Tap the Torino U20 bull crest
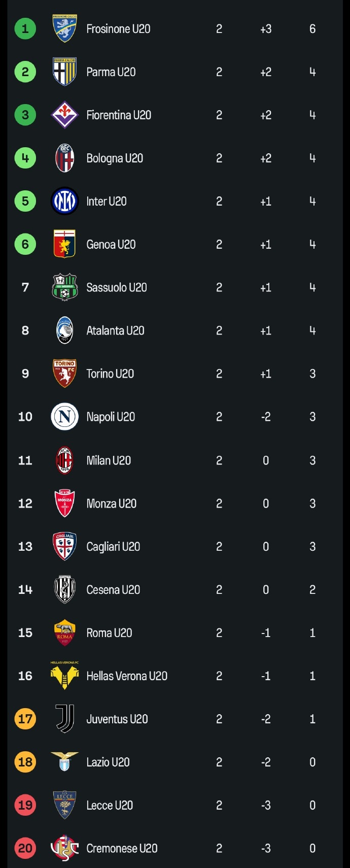Image resolution: width=350 pixels, height=868 pixels. coord(65,374)
